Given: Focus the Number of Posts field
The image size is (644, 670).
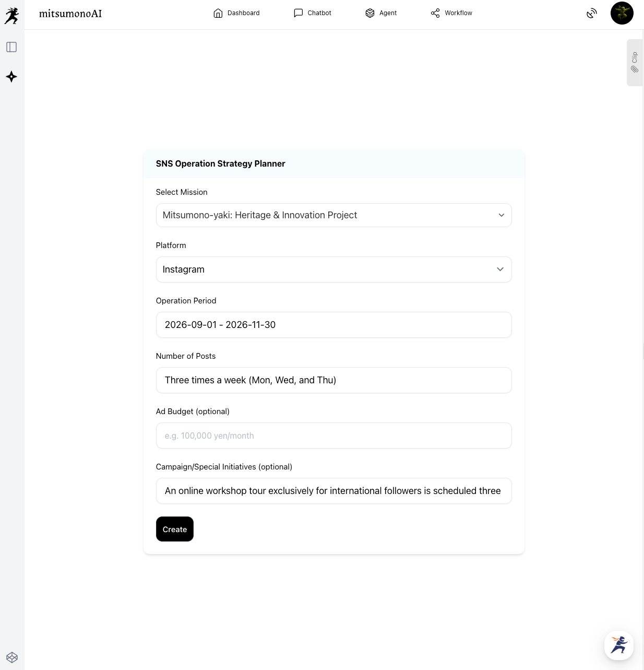Looking at the screenshot, I should (x=333, y=380).
